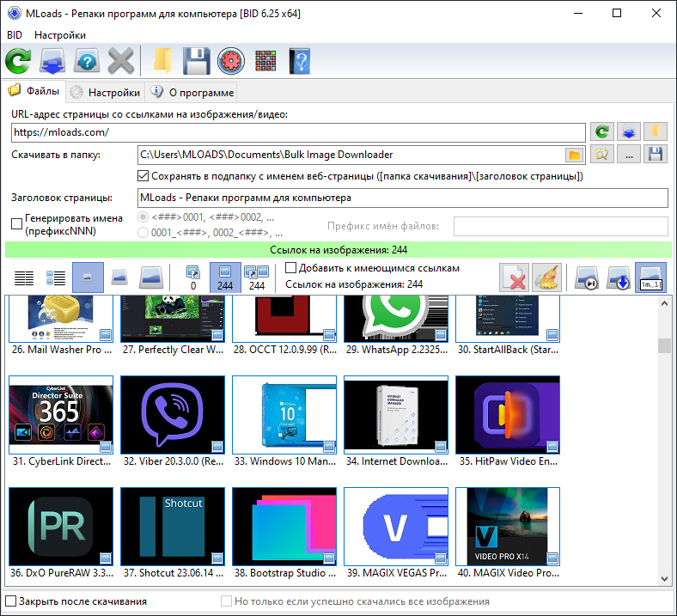Image resolution: width=677 pixels, height=616 pixels.
Task: Switch to the О программе tab
Action: click(192, 93)
